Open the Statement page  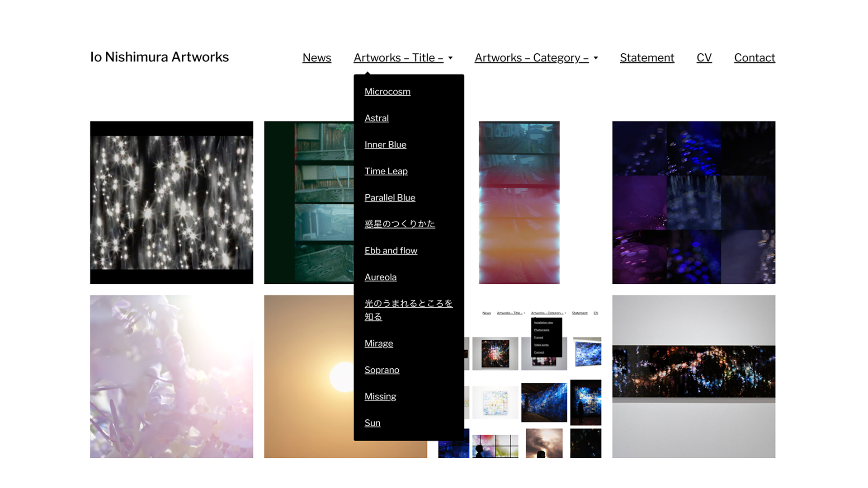tap(646, 58)
